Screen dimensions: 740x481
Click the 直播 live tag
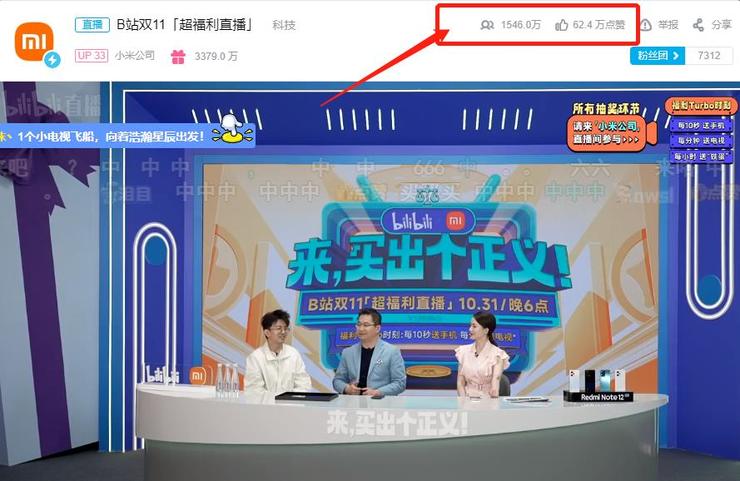point(92,25)
